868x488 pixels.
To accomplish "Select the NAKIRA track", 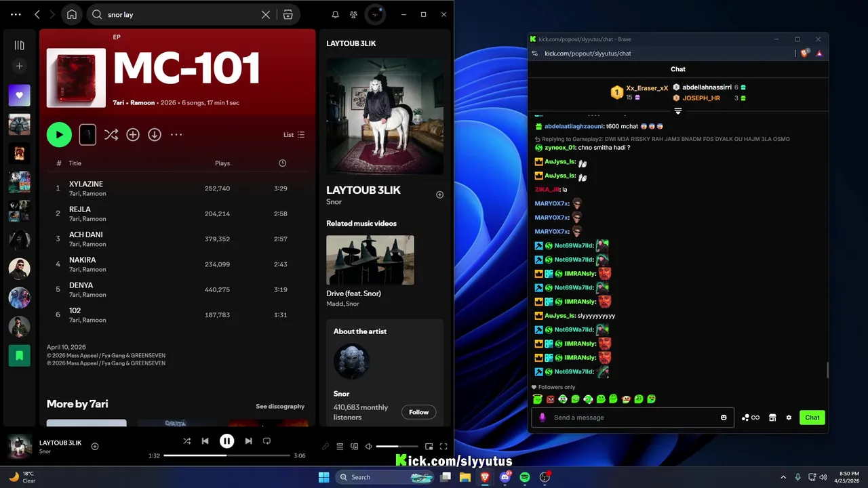I will coord(178,264).
